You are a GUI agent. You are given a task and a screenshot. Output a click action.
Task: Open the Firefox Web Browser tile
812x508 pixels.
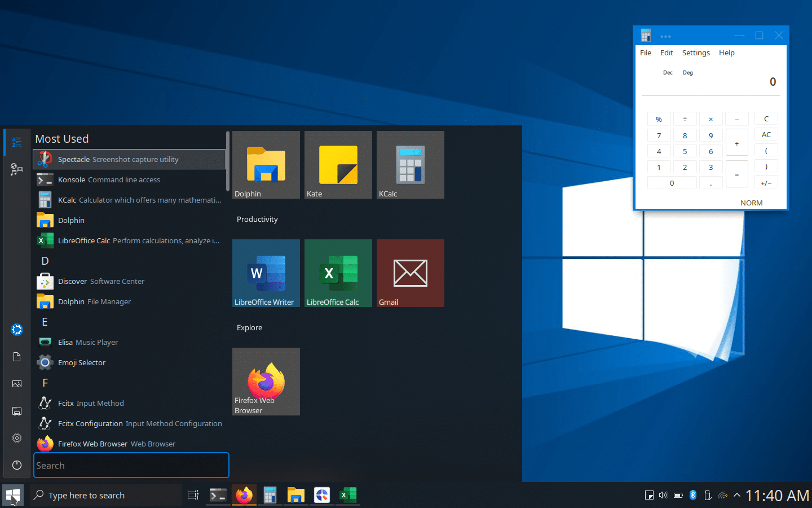tap(266, 382)
